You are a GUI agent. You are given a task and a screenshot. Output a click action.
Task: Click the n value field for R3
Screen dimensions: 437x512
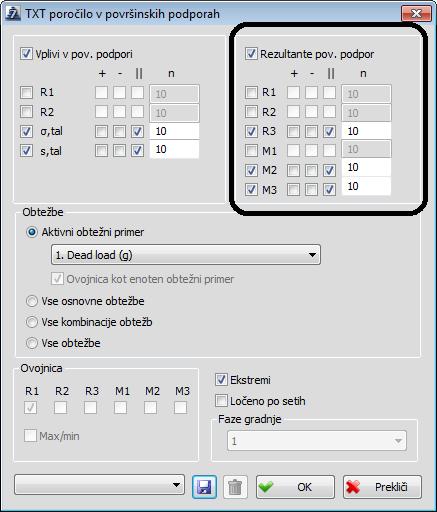366,131
